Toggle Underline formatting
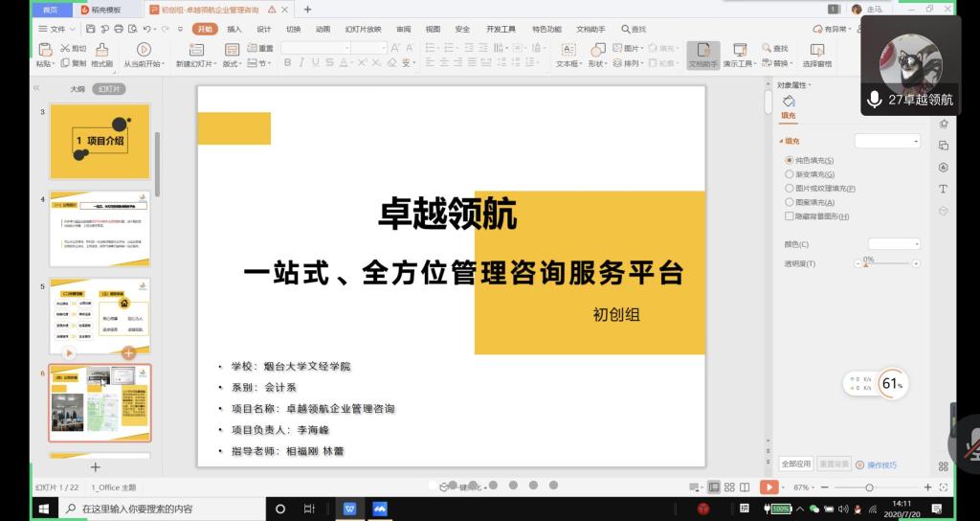 316,62
